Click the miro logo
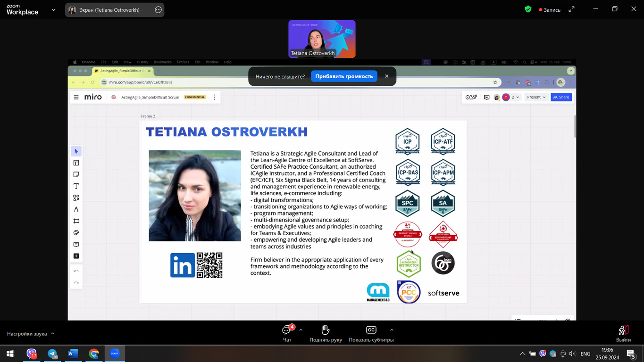 tap(93, 97)
